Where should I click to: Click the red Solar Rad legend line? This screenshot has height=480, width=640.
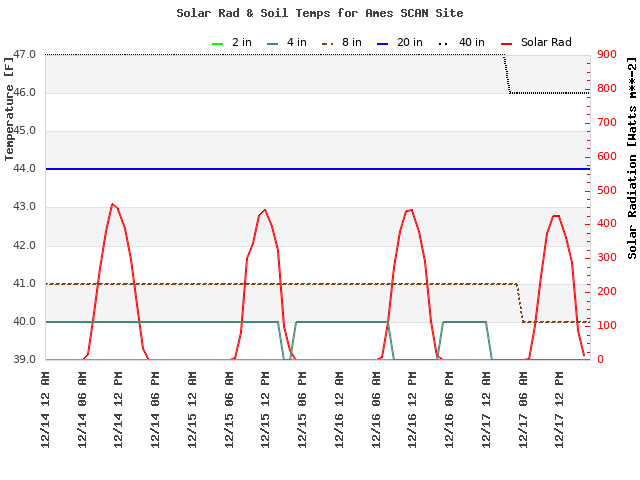pyautogui.click(x=507, y=43)
